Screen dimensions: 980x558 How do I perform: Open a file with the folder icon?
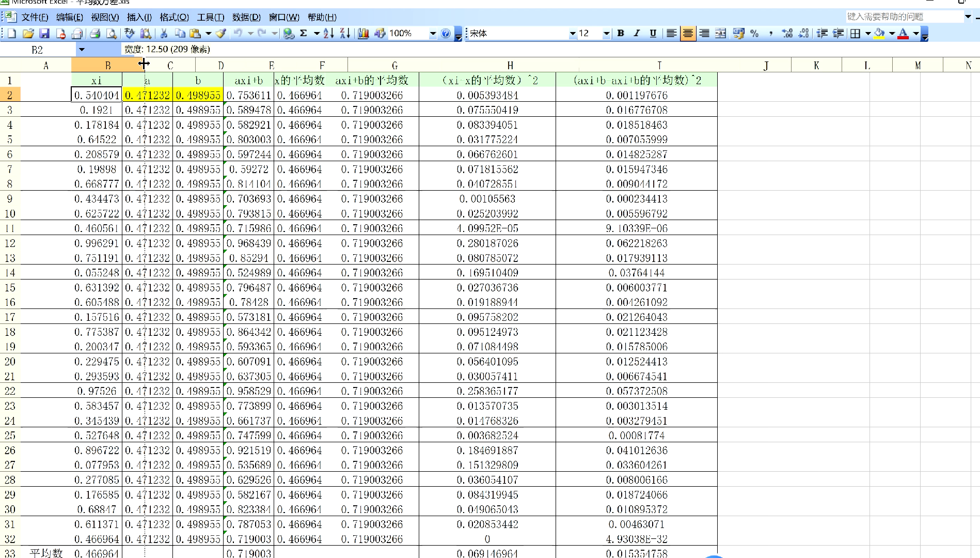[x=28, y=34]
